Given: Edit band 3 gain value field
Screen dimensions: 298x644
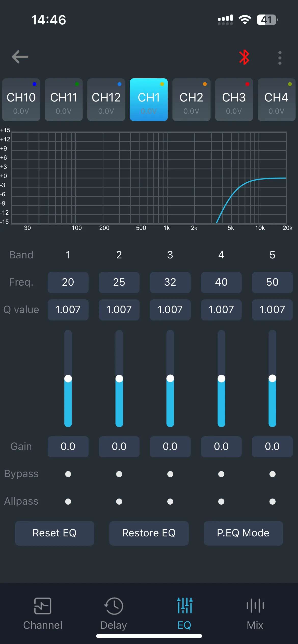Looking at the screenshot, I should click(170, 447).
